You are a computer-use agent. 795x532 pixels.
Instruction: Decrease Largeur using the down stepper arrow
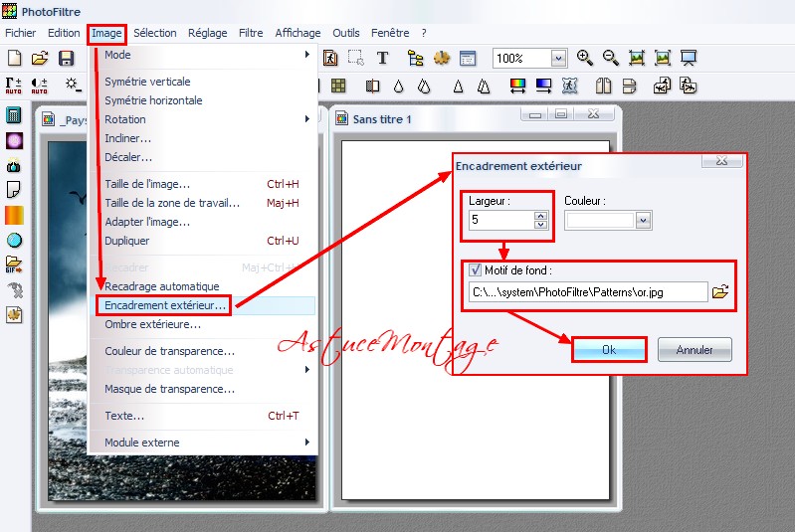click(541, 225)
